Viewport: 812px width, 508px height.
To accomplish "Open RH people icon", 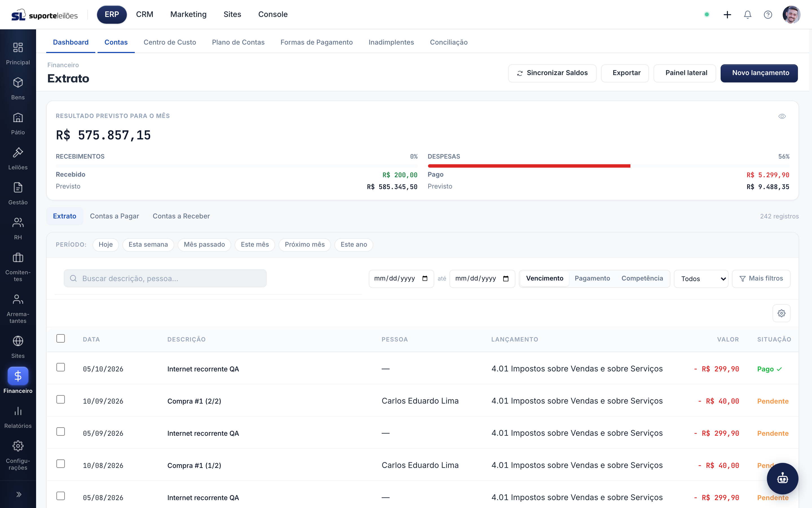I will point(18,222).
